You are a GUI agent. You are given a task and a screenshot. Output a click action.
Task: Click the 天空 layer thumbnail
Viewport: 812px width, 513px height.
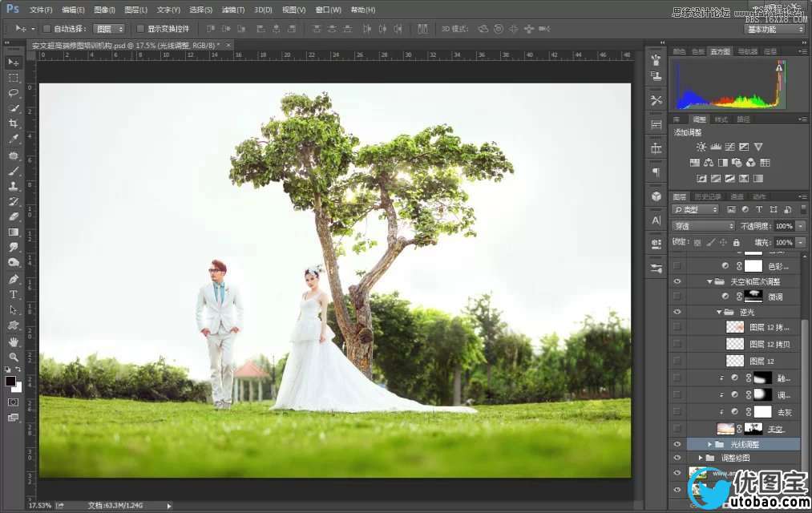726,429
